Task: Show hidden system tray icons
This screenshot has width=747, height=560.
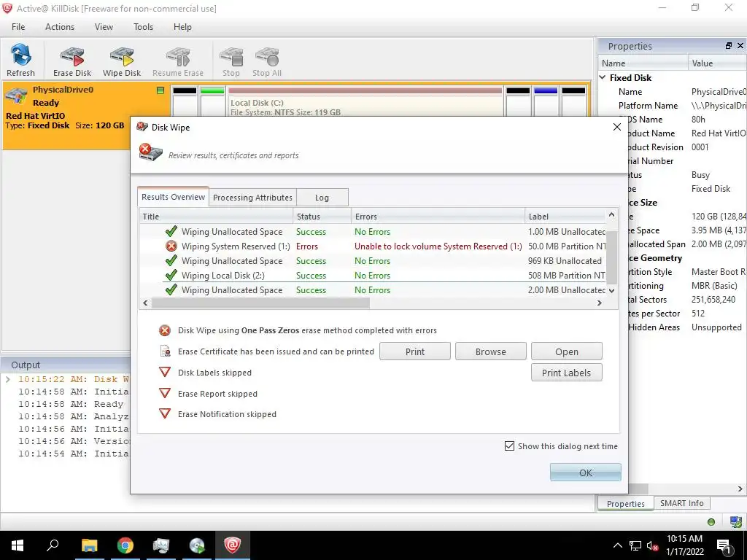Action: pos(617,545)
